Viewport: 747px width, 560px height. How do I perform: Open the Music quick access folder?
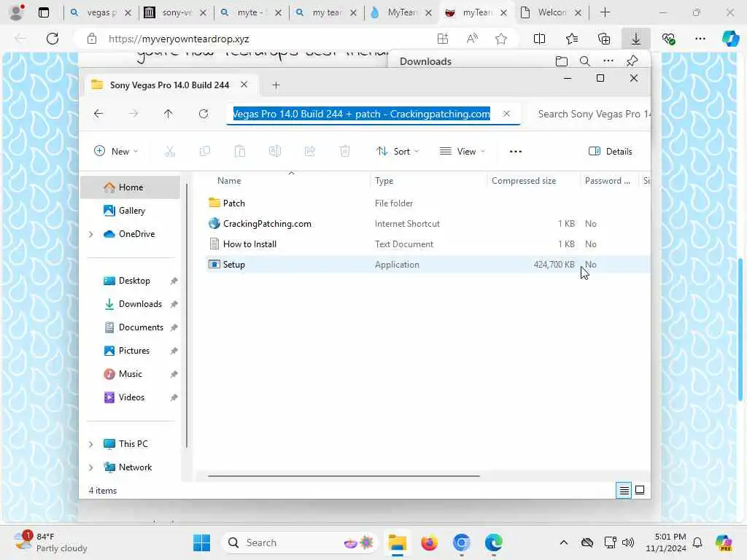point(130,374)
